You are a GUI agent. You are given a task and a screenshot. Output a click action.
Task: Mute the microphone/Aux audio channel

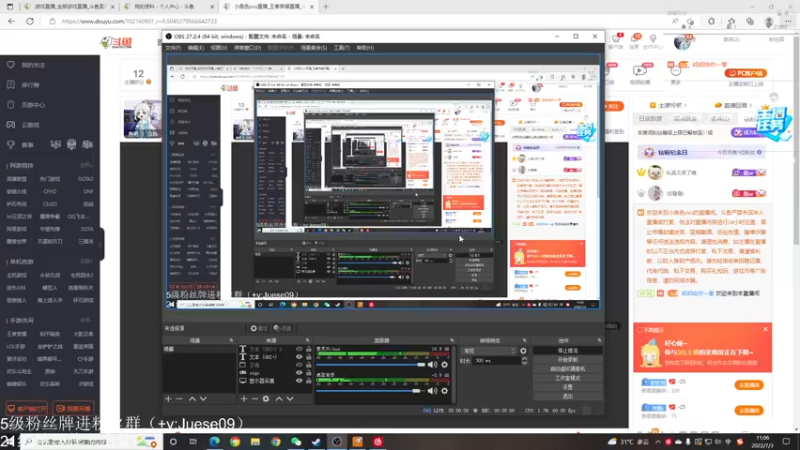(432, 365)
